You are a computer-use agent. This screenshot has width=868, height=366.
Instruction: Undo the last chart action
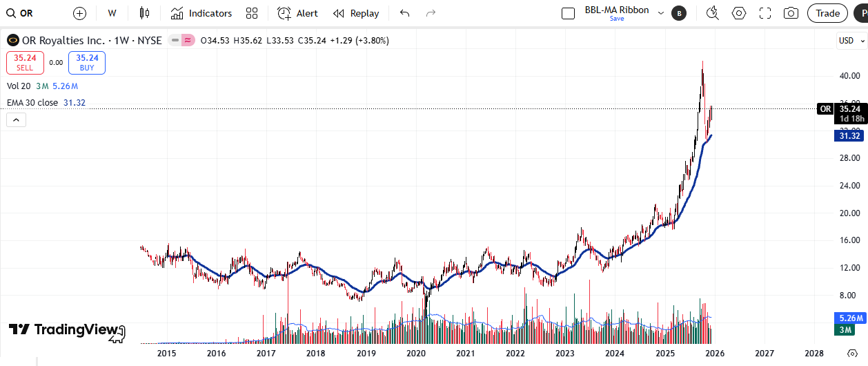click(404, 13)
